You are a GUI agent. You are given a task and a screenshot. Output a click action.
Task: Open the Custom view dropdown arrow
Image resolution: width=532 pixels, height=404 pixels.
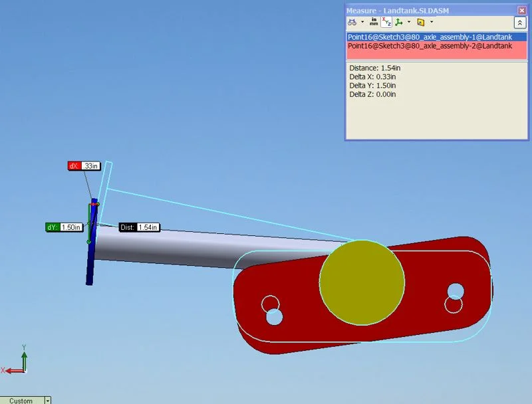[x=47, y=400]
